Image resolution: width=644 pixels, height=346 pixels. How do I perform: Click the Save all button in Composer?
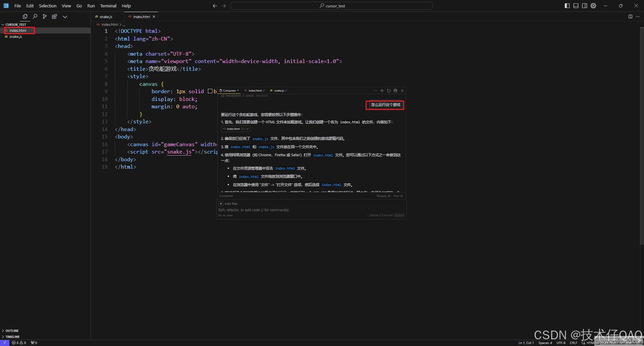[398, 196]
